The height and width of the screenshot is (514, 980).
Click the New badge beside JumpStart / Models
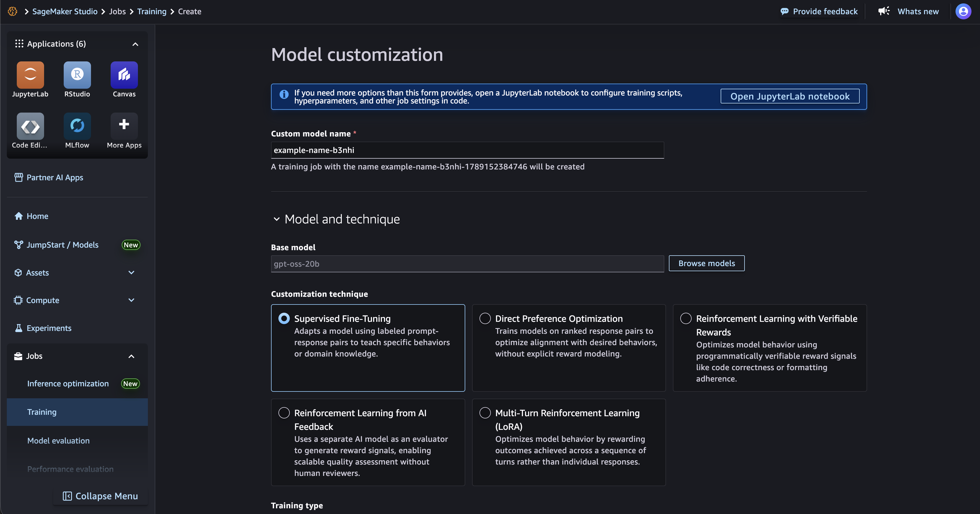(x=131, y=245)
